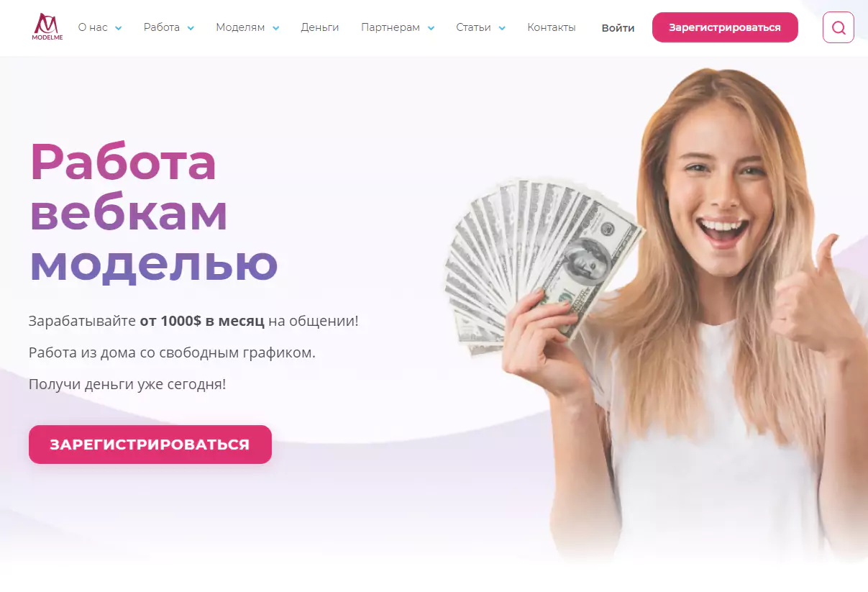Click the от 1000$ в месяц text

202,321
